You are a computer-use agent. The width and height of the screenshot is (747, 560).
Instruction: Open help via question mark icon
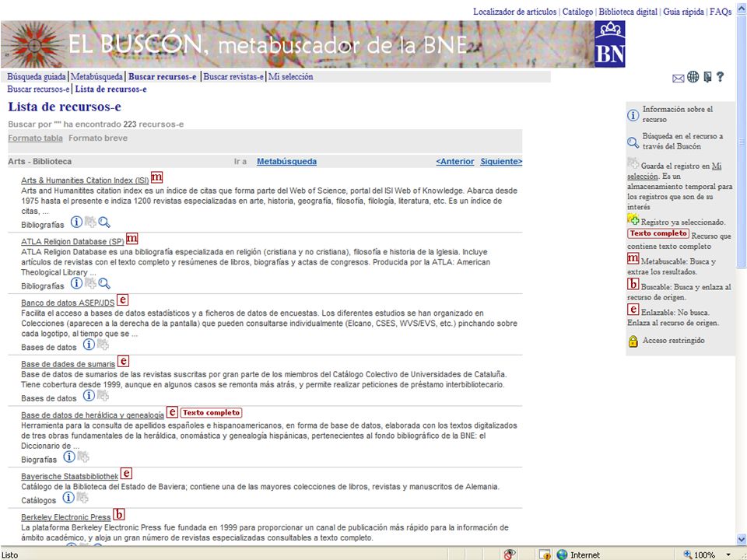pyautogui.click(x=720, y=77)
